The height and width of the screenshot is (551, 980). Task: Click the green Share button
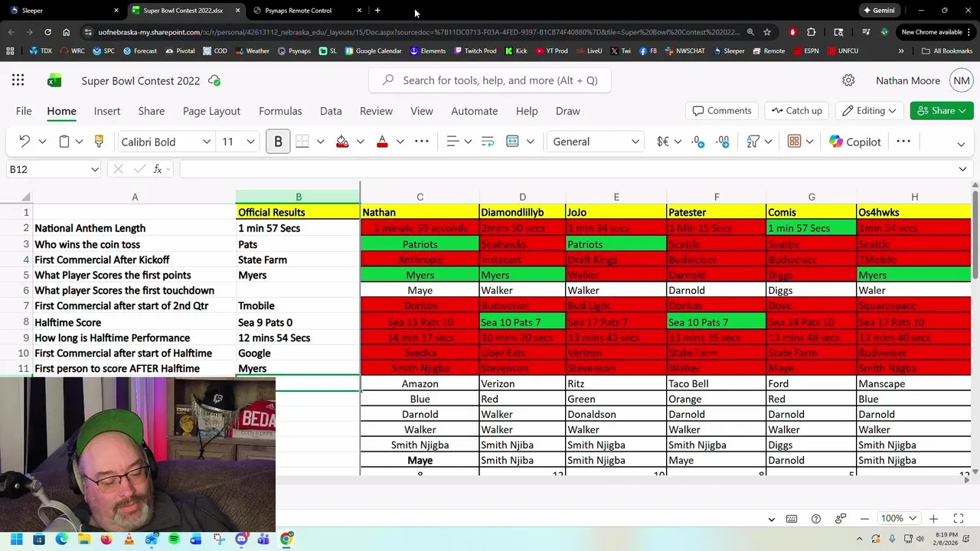942,111
